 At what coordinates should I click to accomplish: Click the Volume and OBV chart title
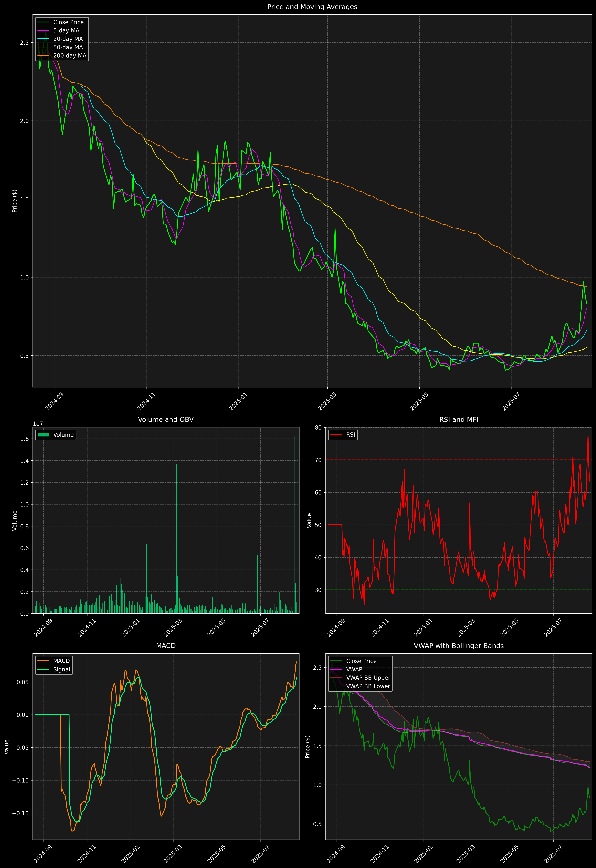[166, 419]
